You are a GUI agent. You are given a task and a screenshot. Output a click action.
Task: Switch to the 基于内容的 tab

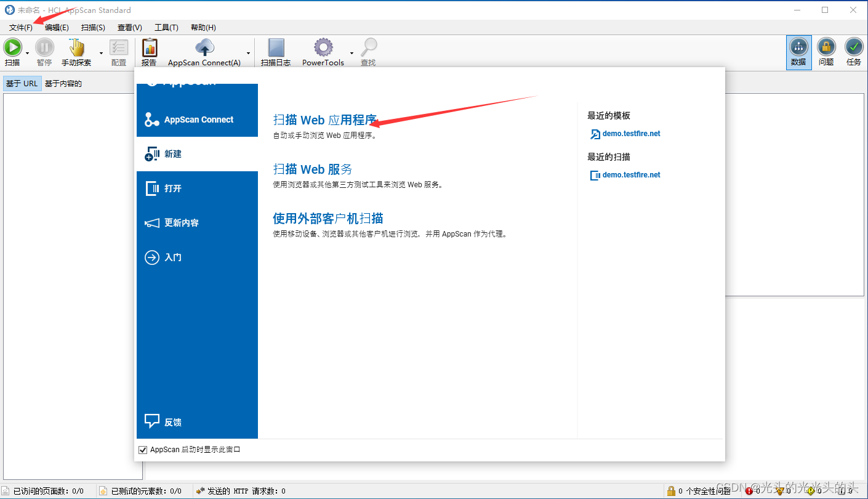point(63,84)
